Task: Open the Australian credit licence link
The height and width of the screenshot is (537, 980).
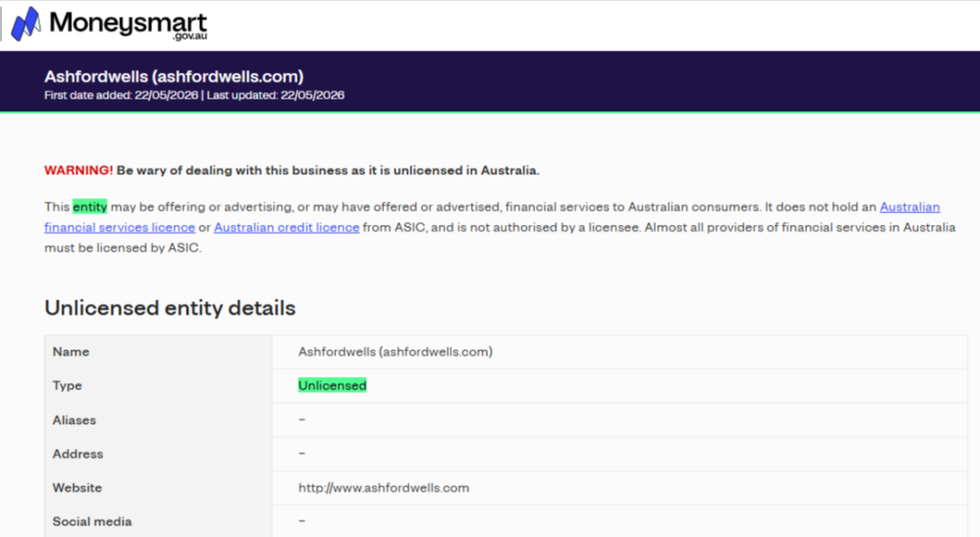Action: tap(286, 228)
